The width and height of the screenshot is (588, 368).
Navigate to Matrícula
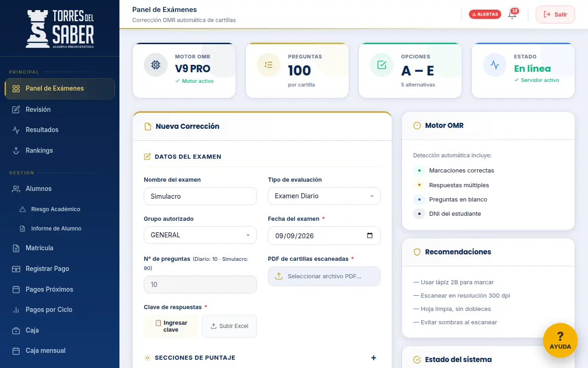click(60, 248)
